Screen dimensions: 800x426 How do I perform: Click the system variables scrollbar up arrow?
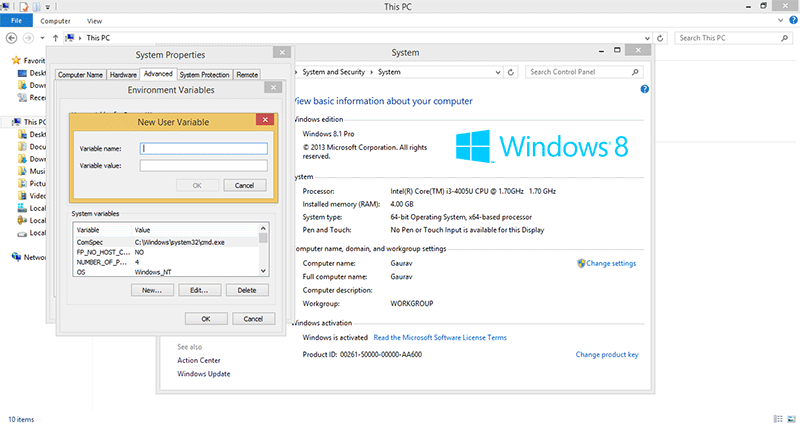(263, 229)
